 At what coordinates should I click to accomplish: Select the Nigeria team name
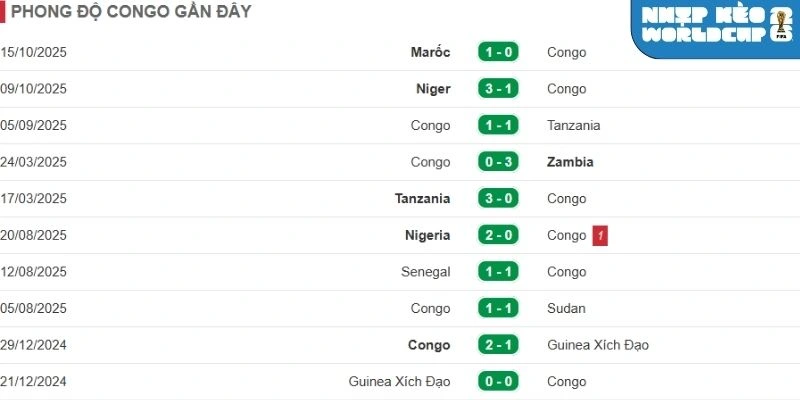[x=427, y=236]
